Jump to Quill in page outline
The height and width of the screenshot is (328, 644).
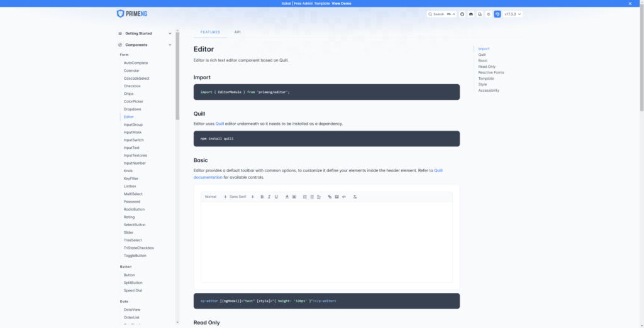pyautogui.click(x=482, y=55)
